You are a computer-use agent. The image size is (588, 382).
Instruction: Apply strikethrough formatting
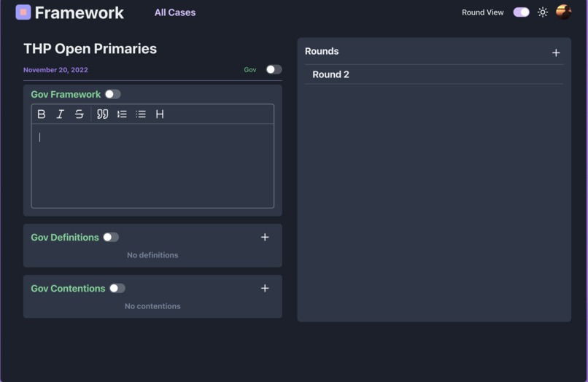(x=79, y=114)
